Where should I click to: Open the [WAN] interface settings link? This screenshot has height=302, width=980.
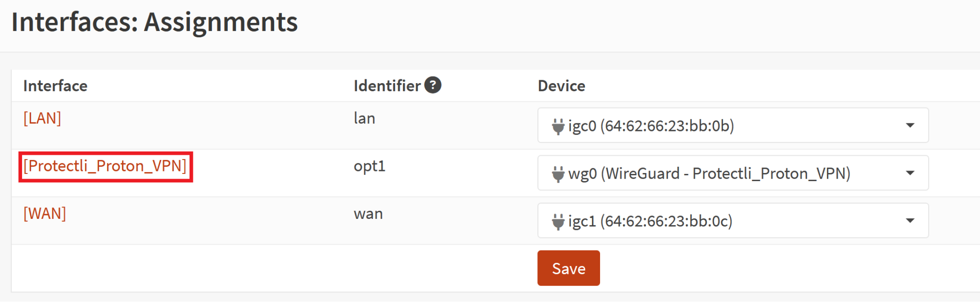click(x=44, y=214)
